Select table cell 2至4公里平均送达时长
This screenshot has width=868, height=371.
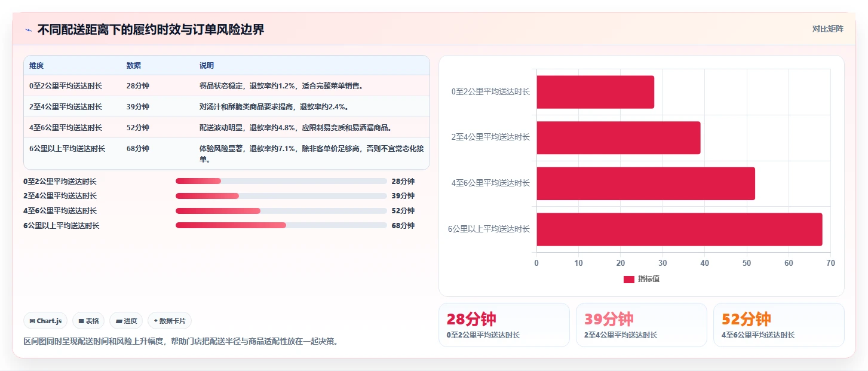coord(66,107)
